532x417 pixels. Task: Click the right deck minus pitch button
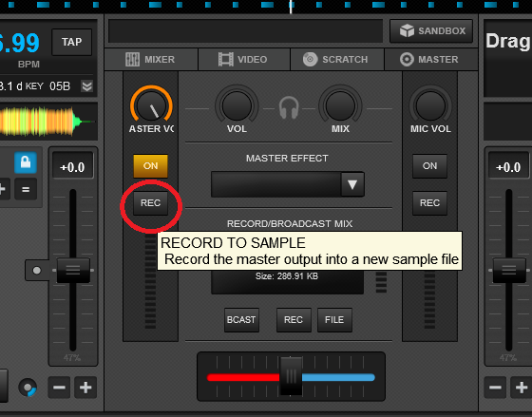tap(495, 388)
